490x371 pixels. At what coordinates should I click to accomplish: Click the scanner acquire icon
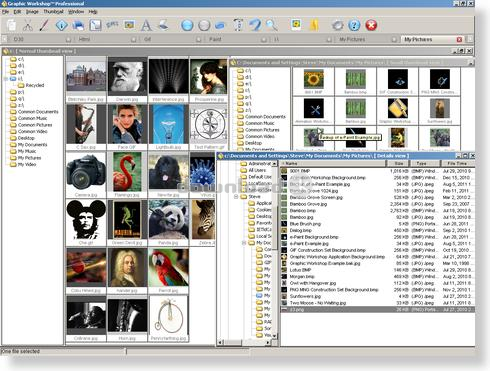pos(163,25)
